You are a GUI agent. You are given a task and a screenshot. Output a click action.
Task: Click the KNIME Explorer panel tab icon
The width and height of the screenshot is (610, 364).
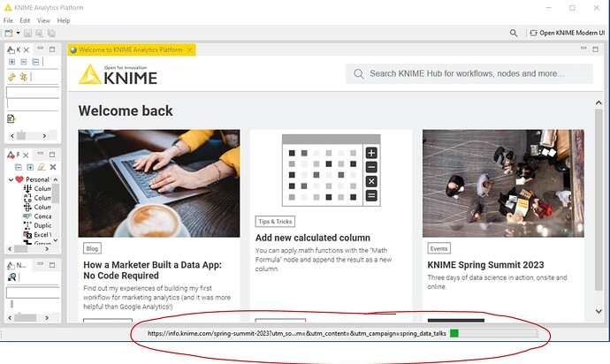click(11, 49)
